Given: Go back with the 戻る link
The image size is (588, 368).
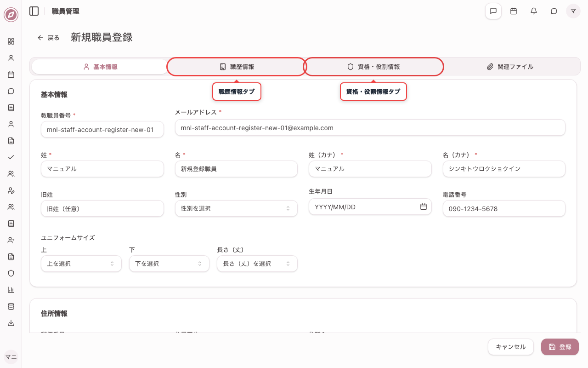Looking at the screenshot, I should tap(49, 38).
